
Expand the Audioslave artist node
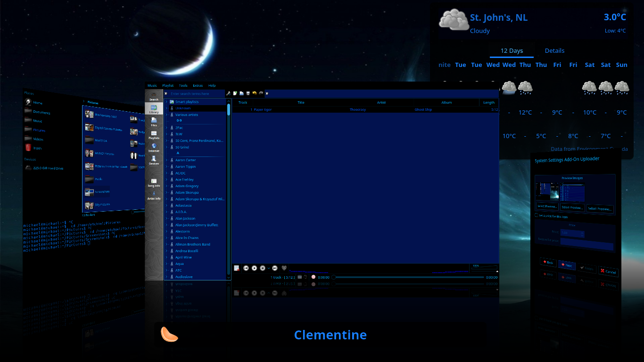[166, 277]
